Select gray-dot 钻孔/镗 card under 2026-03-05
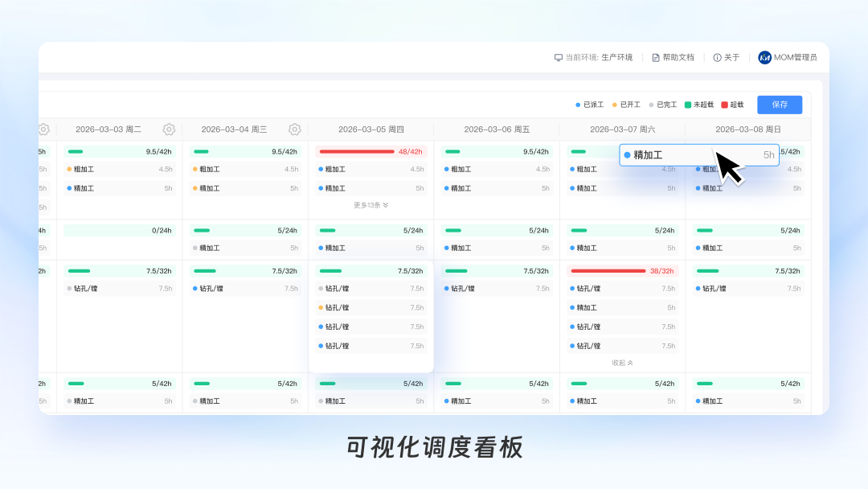This screenshot has width=868, height=489. [371, 289]
